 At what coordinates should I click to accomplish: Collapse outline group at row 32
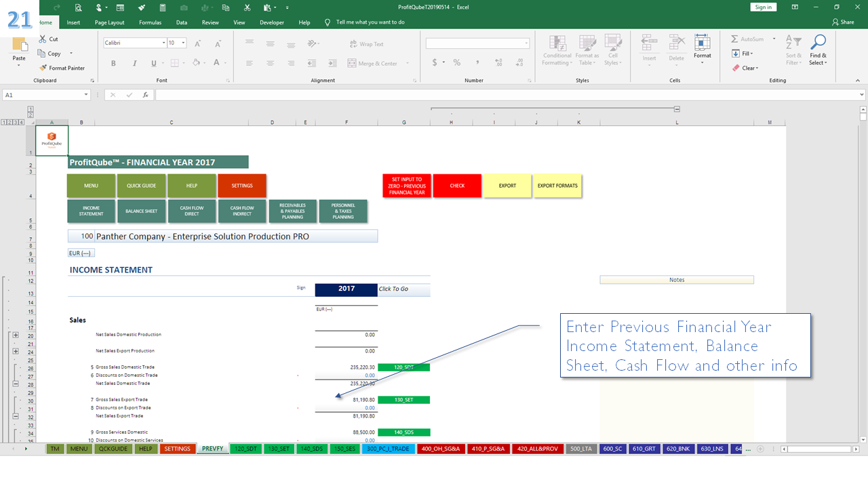tap(16, 417)
